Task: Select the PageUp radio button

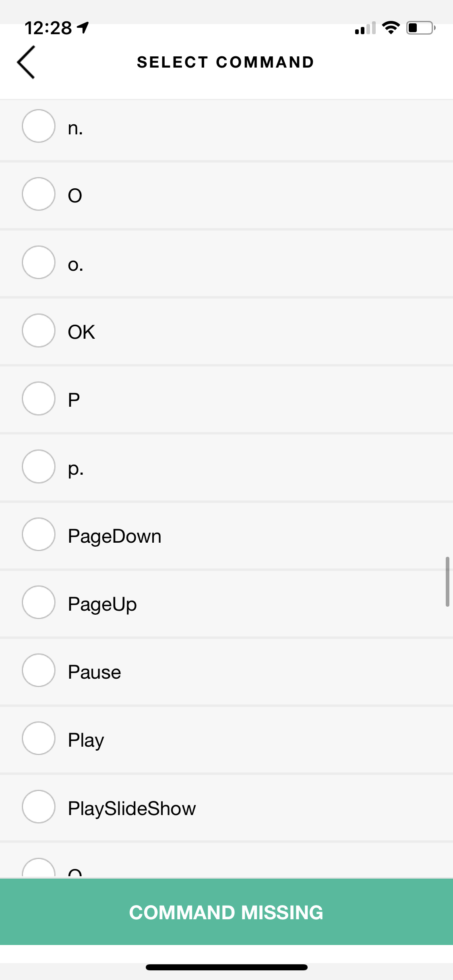Action: click(39, 602)
